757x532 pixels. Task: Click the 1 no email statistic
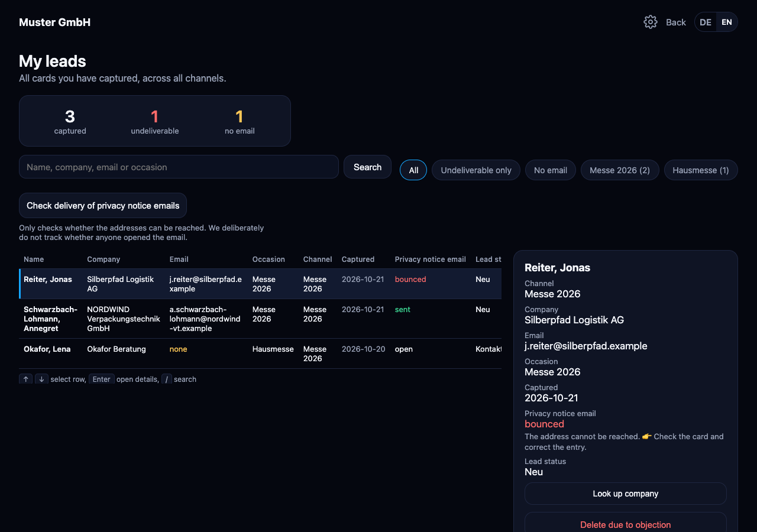click(240, 121)
